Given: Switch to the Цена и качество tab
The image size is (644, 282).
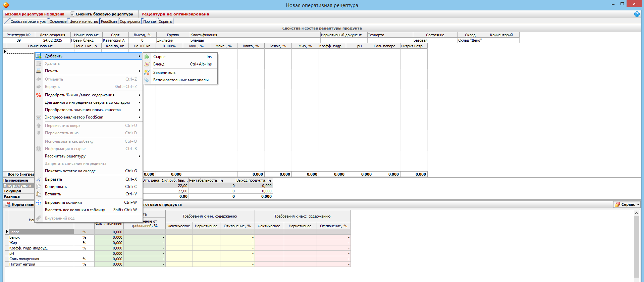Looking at the screenshot, I should coord(84,21).
